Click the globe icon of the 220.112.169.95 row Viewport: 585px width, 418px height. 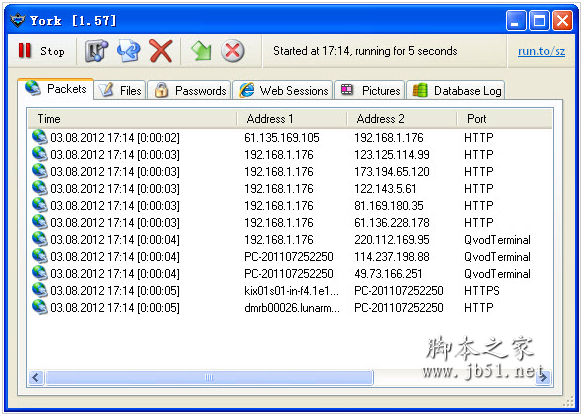[40, 239]
